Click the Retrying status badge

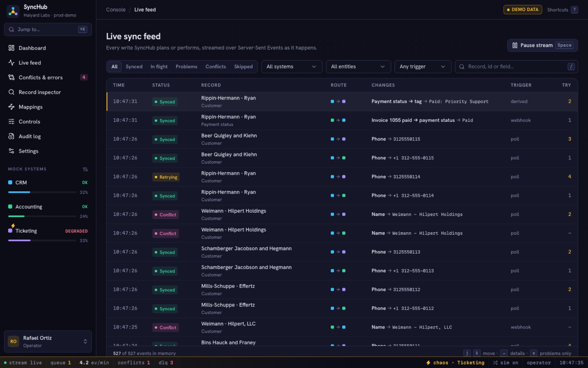(166, 177)
